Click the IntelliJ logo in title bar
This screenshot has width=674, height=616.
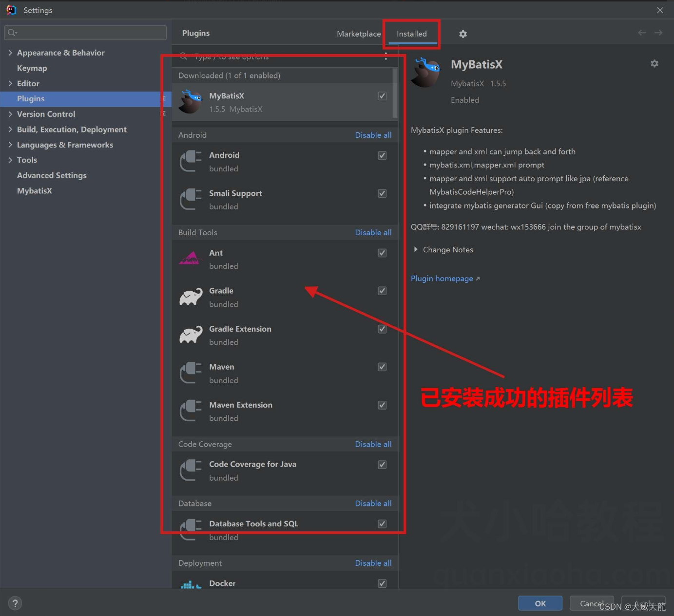point(11,10)
